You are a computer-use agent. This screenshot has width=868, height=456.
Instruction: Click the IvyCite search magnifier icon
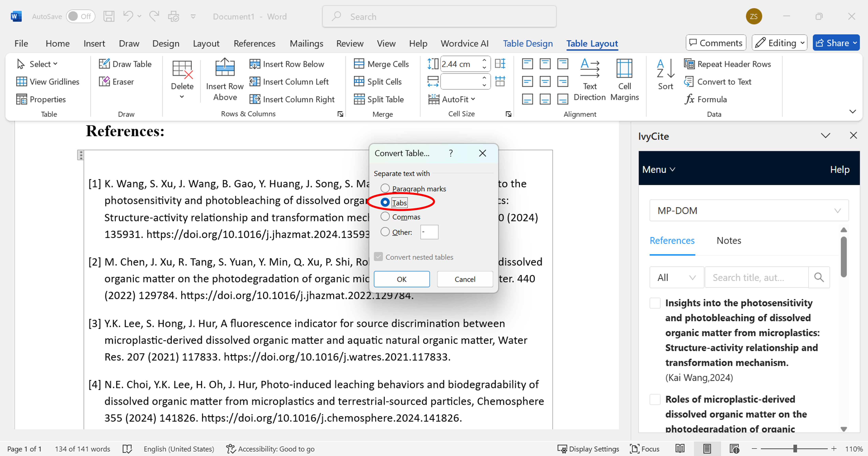(x=819, y=277)
